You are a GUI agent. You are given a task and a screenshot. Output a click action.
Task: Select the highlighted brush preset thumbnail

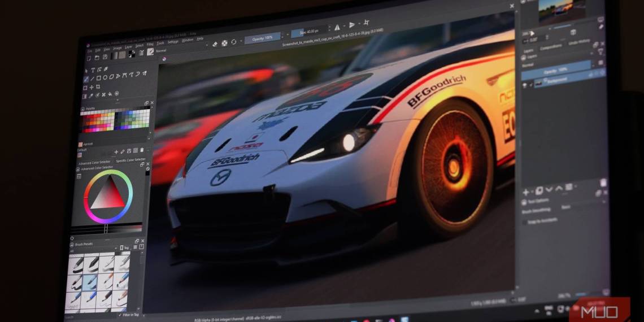89,282
